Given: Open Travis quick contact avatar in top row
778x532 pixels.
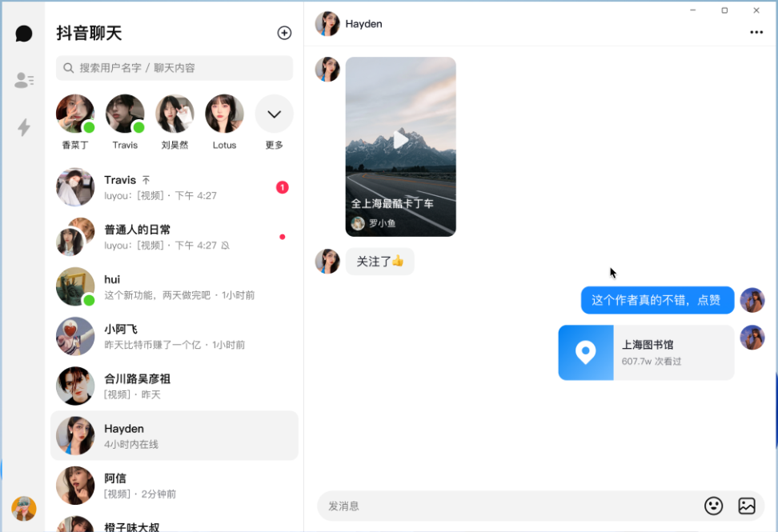Looking at the screenshot, I should point(125,114).
